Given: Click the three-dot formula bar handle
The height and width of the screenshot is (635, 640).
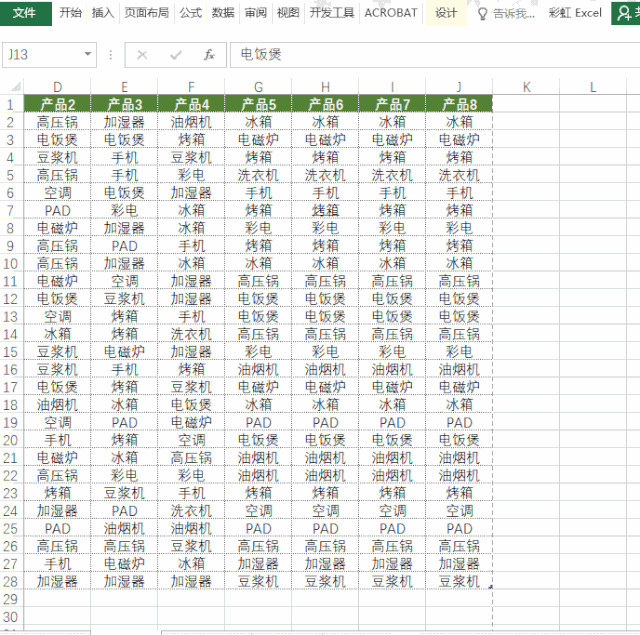Looking at the screenshot, I should [111, 55].
